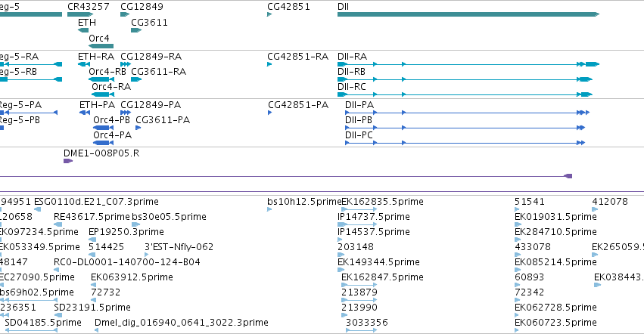Click the bs10h12.5prime EST label

[x=304, y=202]
